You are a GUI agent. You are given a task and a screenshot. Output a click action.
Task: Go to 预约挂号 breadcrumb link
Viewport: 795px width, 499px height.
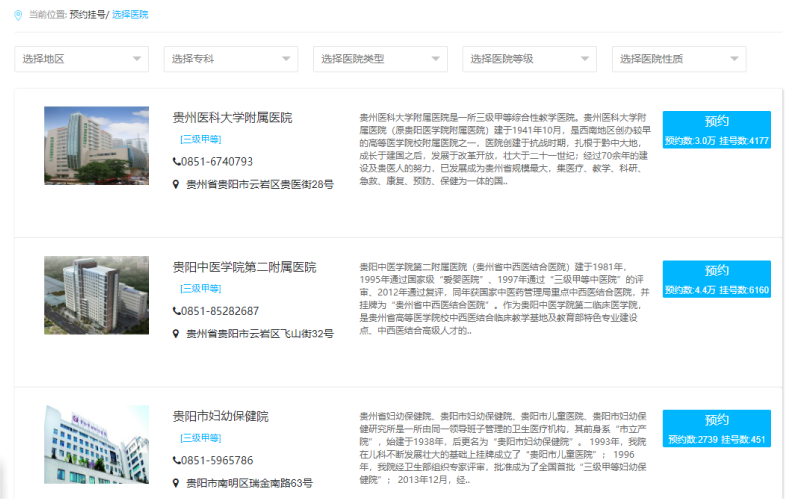[86, 15]
